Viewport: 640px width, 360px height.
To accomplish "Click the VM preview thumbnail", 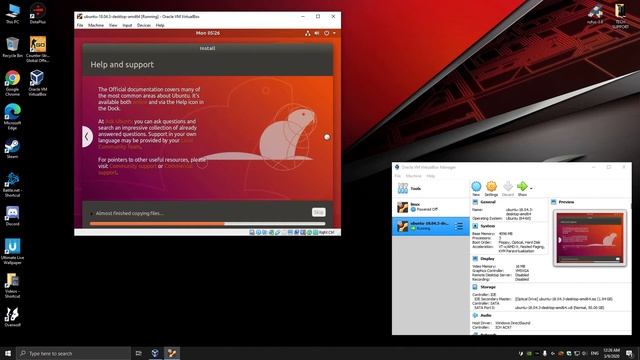I will coord(589,238).
